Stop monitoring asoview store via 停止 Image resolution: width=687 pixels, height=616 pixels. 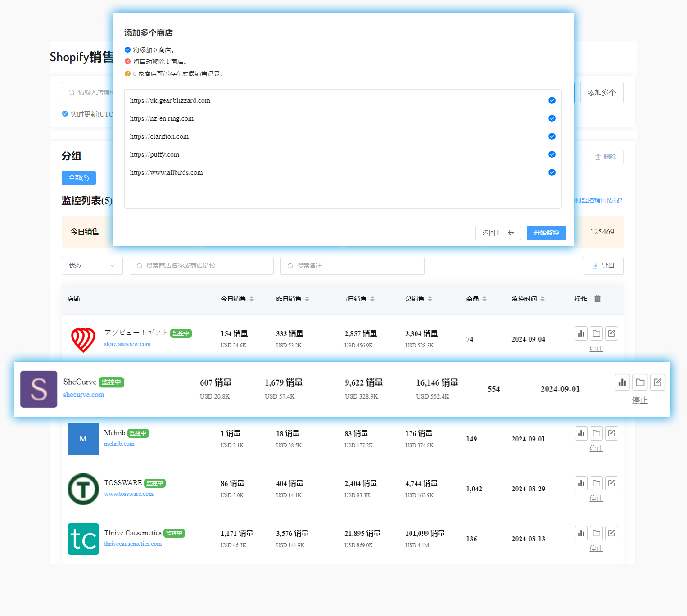coord(596,349)
